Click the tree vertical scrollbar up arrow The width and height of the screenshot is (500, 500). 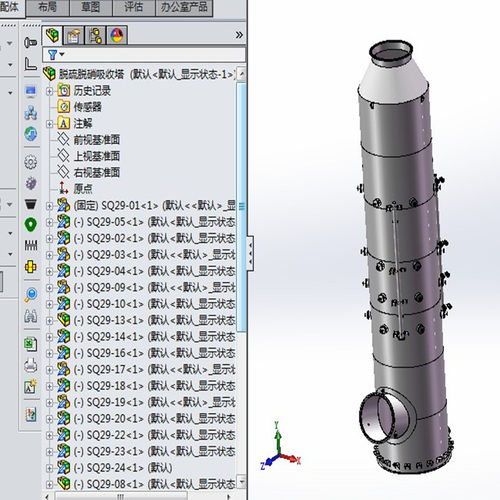point(241,74)
